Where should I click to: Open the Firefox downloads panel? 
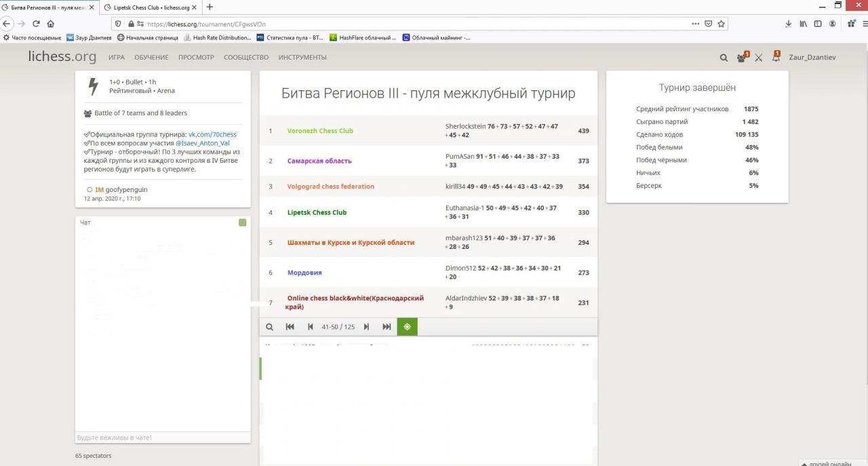coord(788,24)
